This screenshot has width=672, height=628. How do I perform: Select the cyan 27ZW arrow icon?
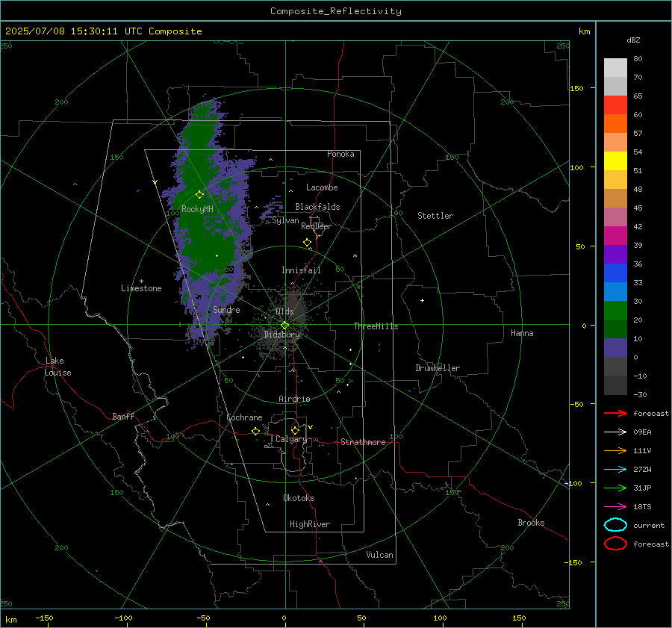615,470
